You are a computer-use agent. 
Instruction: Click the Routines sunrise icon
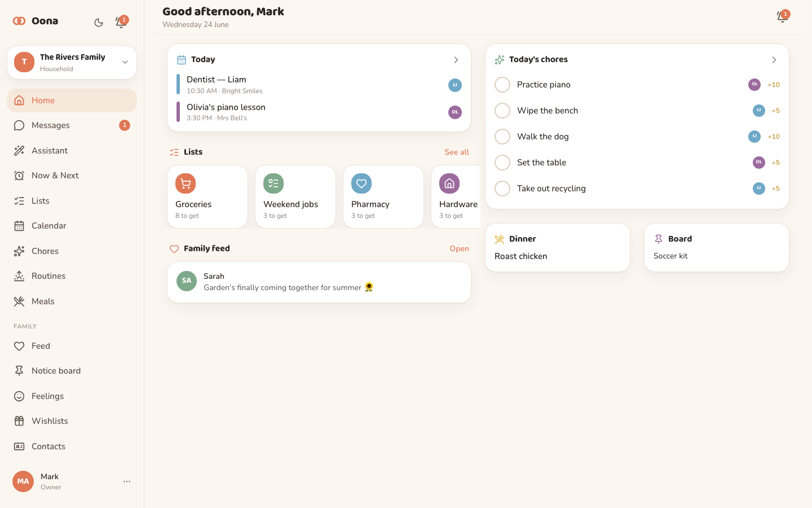tap(19, 276)
